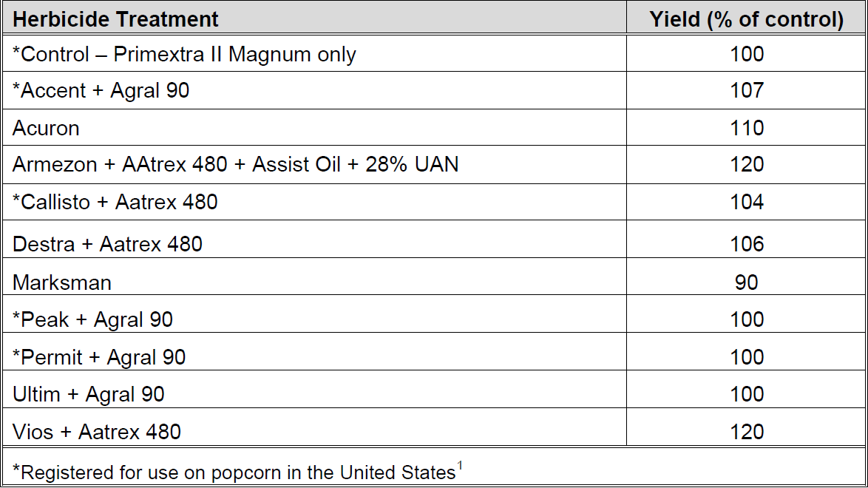Select the Control – Primextra II Magnum row
This screenshot has width=868, height=488.
coord(184,54)
